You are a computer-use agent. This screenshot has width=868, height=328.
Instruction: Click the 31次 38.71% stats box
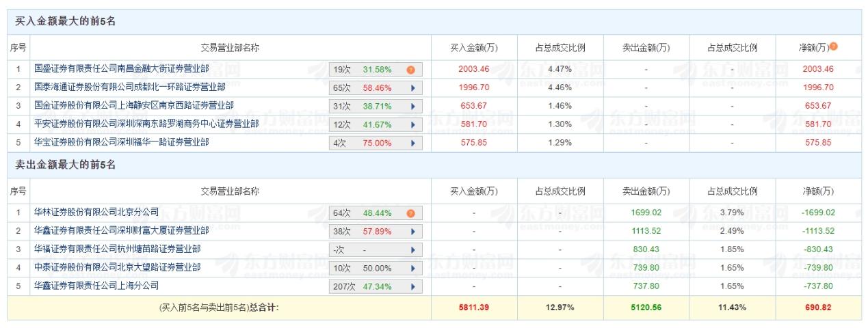point(376,107)
